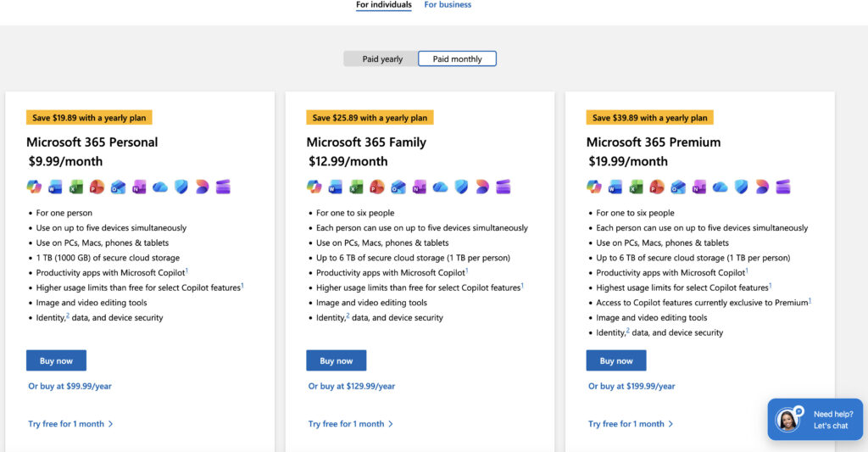Click the Defender shield icon in Premium plan
This screenshot has height=452, width=868.
click(741, 187)
